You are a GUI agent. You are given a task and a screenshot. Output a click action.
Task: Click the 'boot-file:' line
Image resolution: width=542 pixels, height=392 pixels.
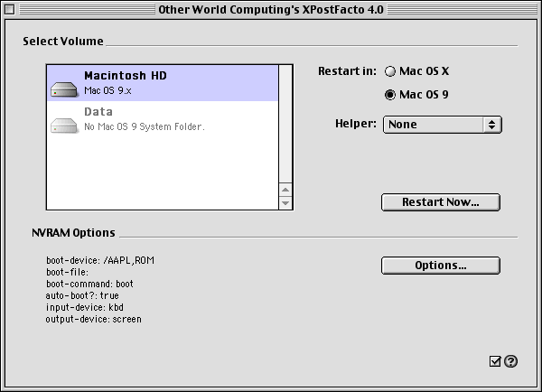(x=67, y=273)
